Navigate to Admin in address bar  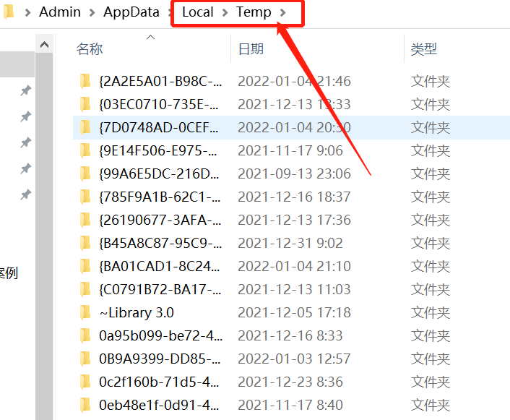point(60,12)
